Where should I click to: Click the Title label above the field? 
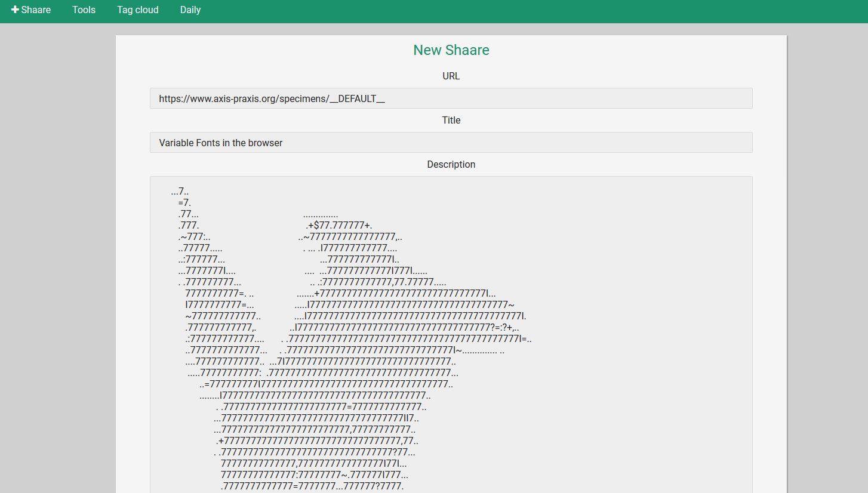451,121
